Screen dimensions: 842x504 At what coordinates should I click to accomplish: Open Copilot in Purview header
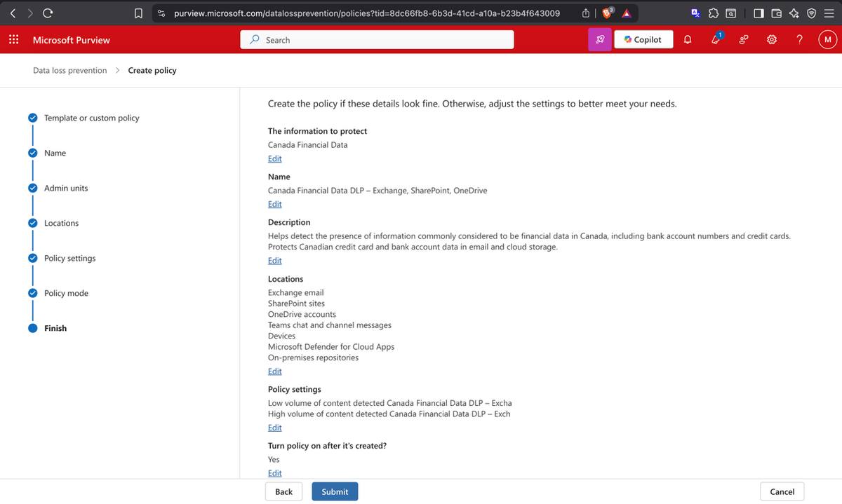(643, 40)
